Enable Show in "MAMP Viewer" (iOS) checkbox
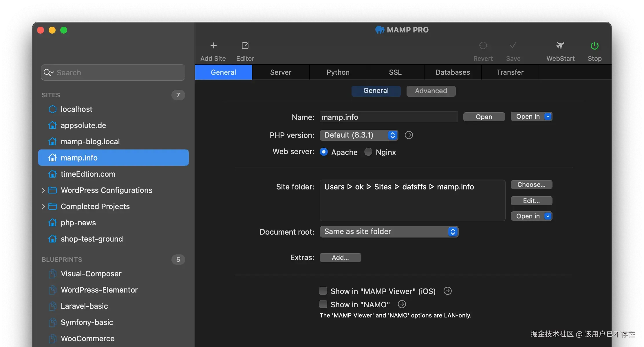644x347 pixels. tap(323, 291)
